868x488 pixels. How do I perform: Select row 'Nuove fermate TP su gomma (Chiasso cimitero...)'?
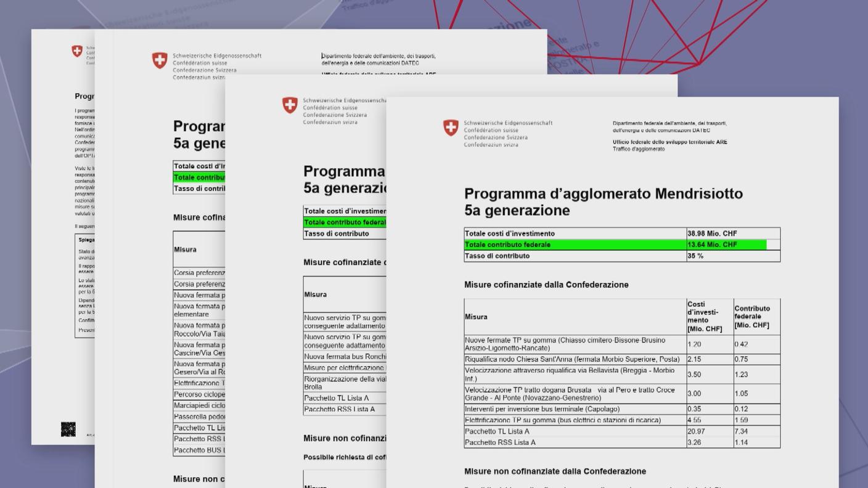622,344
